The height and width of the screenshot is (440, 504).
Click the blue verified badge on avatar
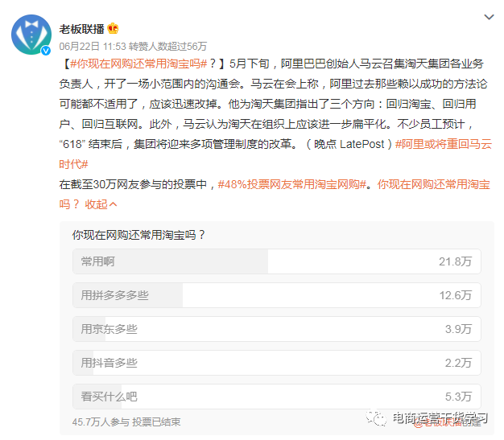click(46, 51)
